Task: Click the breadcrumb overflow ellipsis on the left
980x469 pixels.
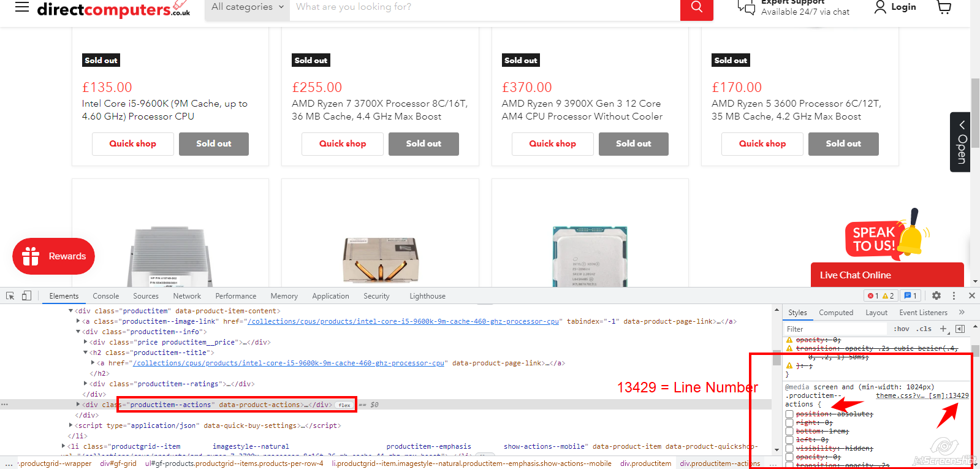Action: (x=8, y=463)
